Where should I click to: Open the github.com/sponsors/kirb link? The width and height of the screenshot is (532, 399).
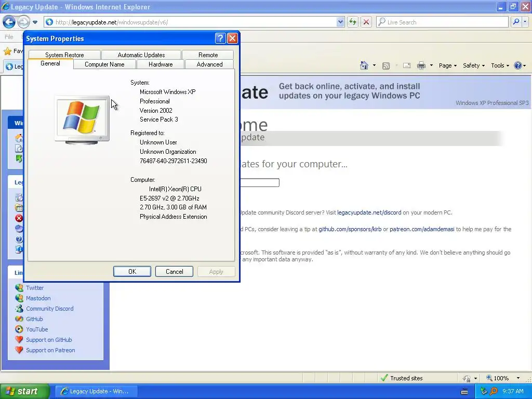pyautogui.click(x=350, y=229)
